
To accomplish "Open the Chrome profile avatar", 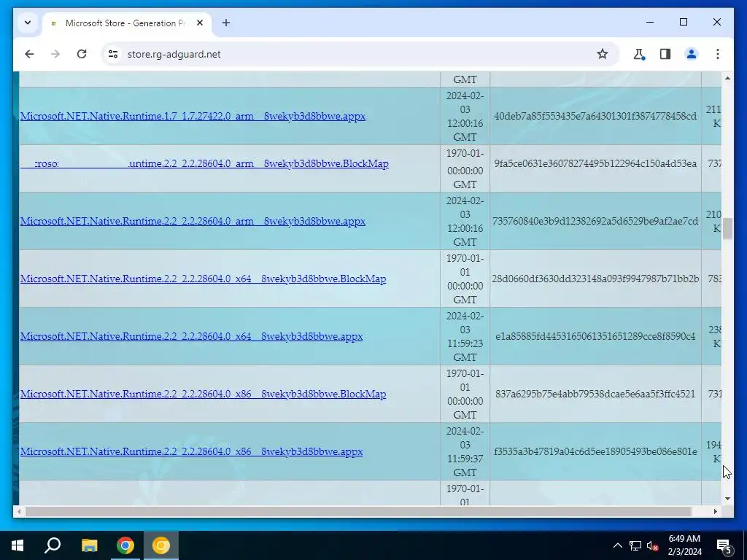I will 692,54.
